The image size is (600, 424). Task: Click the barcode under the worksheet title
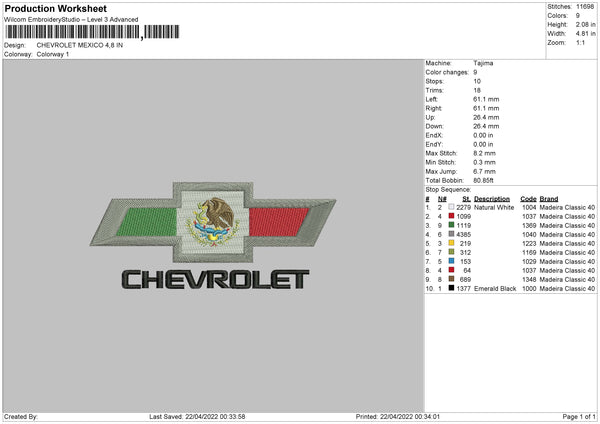coord(92,32)
